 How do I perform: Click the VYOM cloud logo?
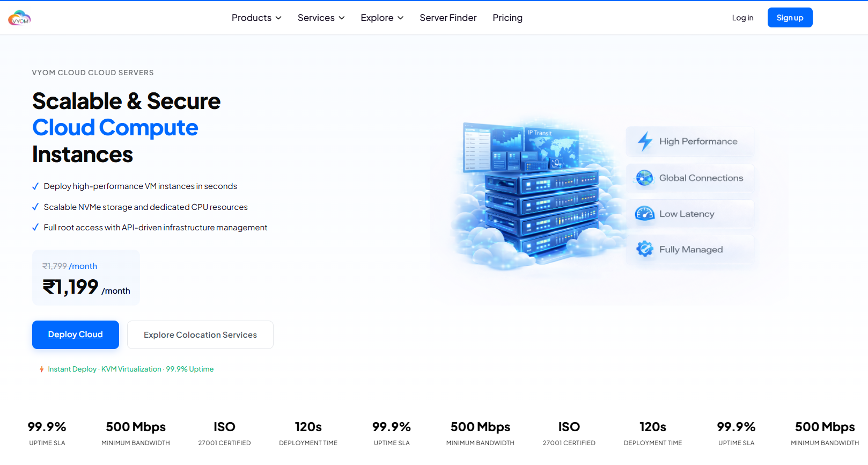pos(19,18)
